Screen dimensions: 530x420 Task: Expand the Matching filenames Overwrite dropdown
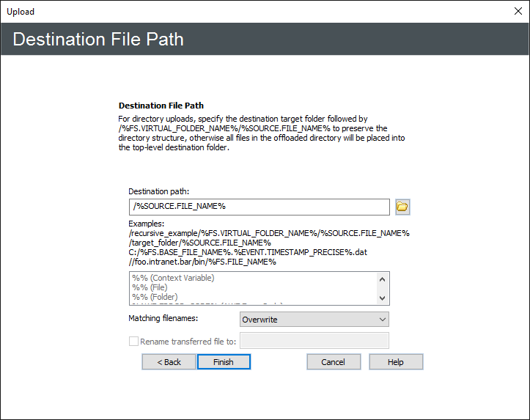(x=314, y=320)
